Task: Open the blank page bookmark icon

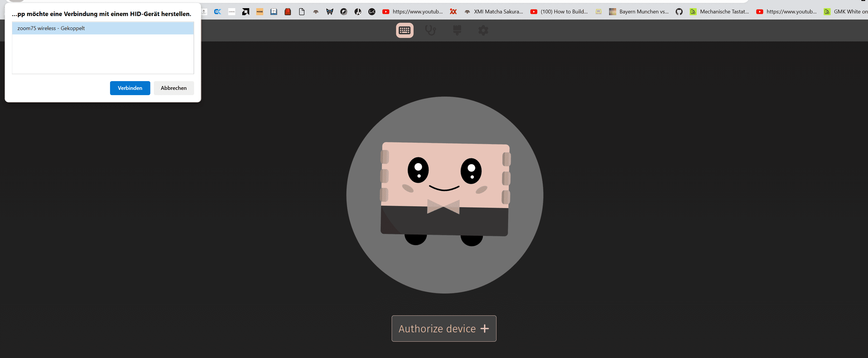Action: coord(302,12)
